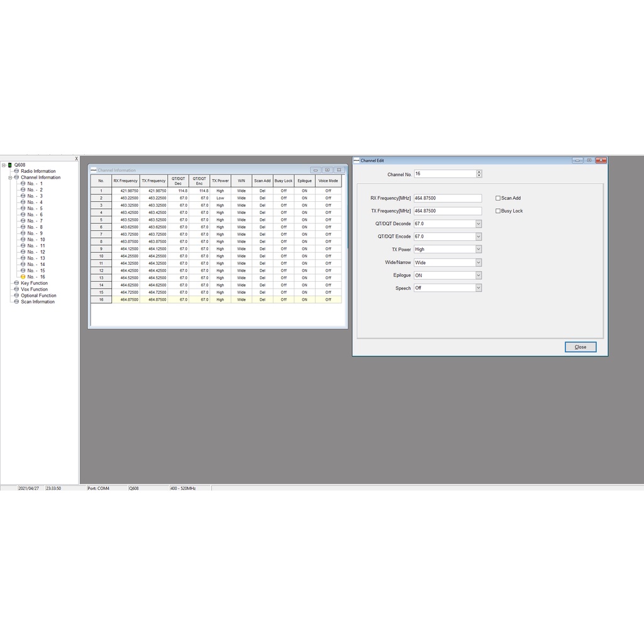This screenshot has height=644, width=644.
Task: Open Scan Information node
Action: [38, 301]
